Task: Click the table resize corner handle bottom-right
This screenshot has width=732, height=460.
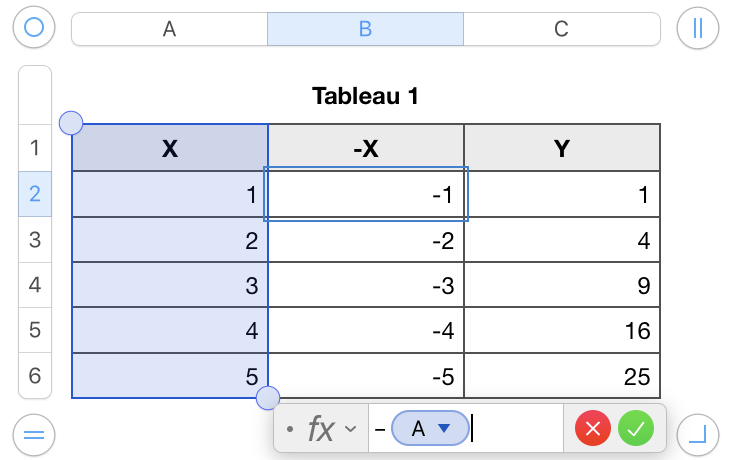Action: click(x=697, y=435)
